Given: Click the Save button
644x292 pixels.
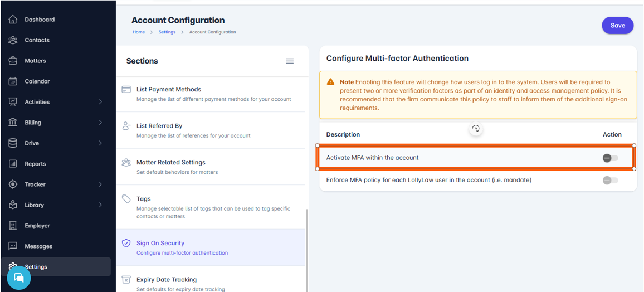Looking at the screenshot, I should tap(617, 26).
